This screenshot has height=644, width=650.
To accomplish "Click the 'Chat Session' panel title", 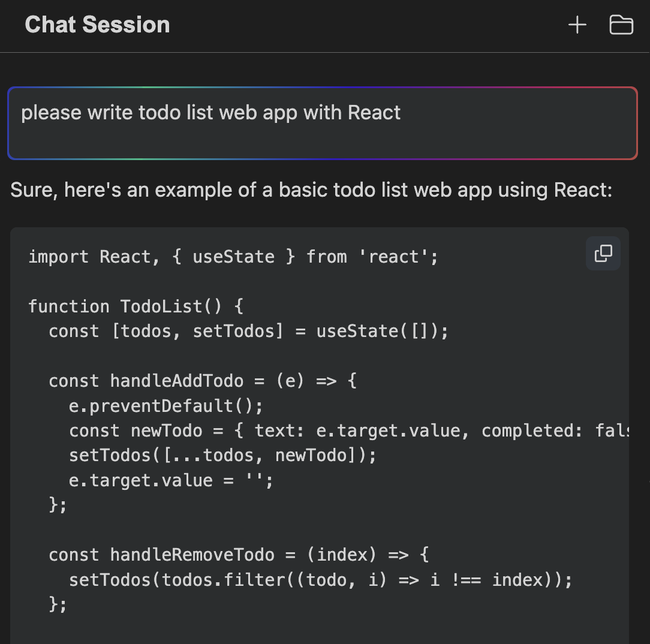I will click(97, 25).
